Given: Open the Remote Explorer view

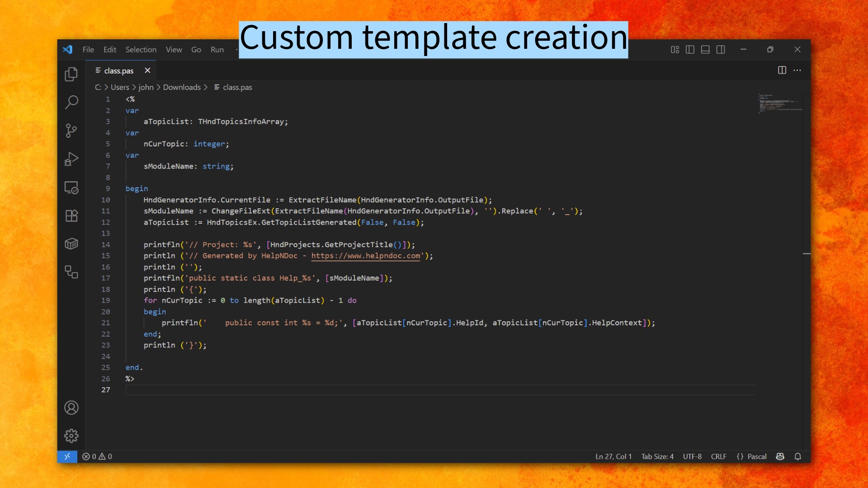Looking at the screenshot, I should tap(71, 187).
